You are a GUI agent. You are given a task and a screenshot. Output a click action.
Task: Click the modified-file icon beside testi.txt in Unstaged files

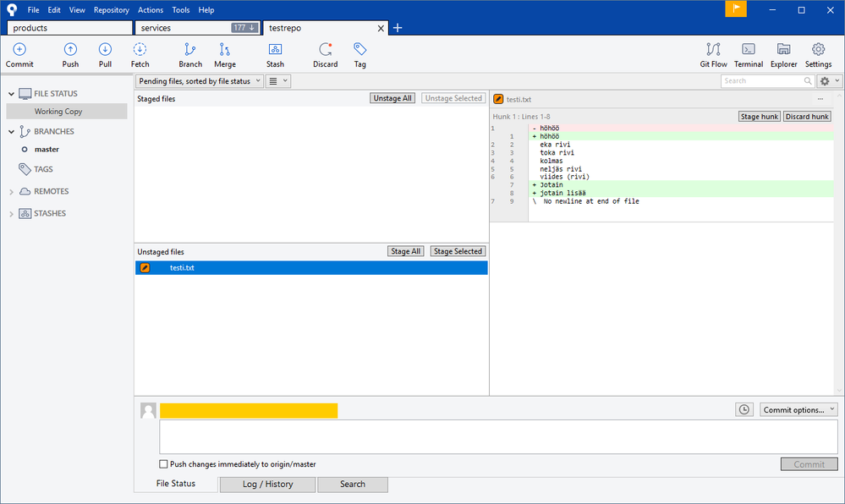[x=145, y=268]
